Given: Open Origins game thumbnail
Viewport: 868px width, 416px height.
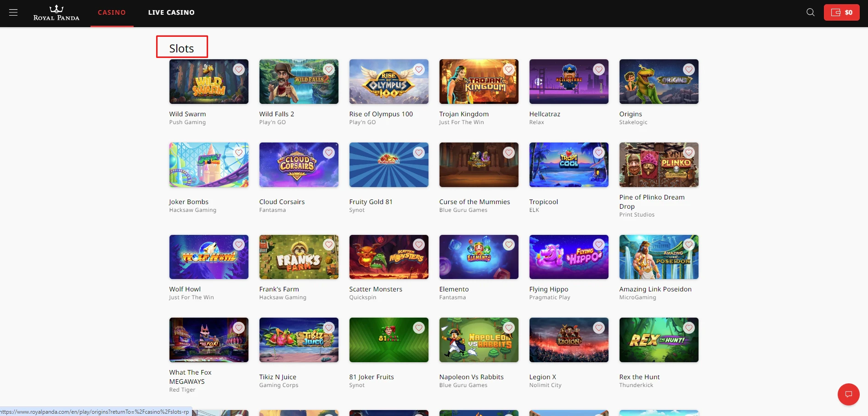Looking at the screenshot, I should point(659,81).
